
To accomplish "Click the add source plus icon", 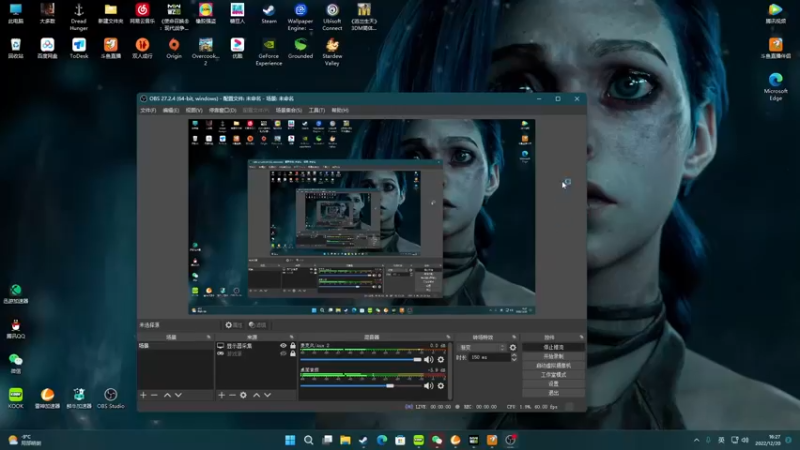I will pyautogui.click(x=221, y=395).
